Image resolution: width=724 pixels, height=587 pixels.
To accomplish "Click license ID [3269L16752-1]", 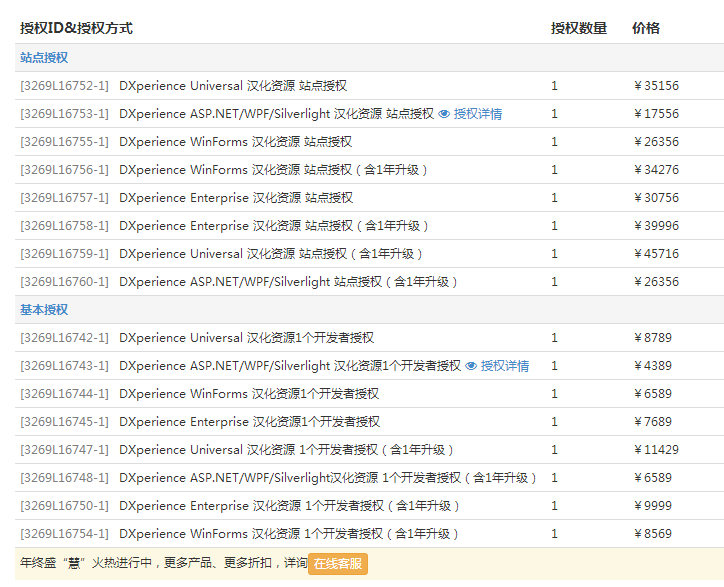I will click(64, 86).
